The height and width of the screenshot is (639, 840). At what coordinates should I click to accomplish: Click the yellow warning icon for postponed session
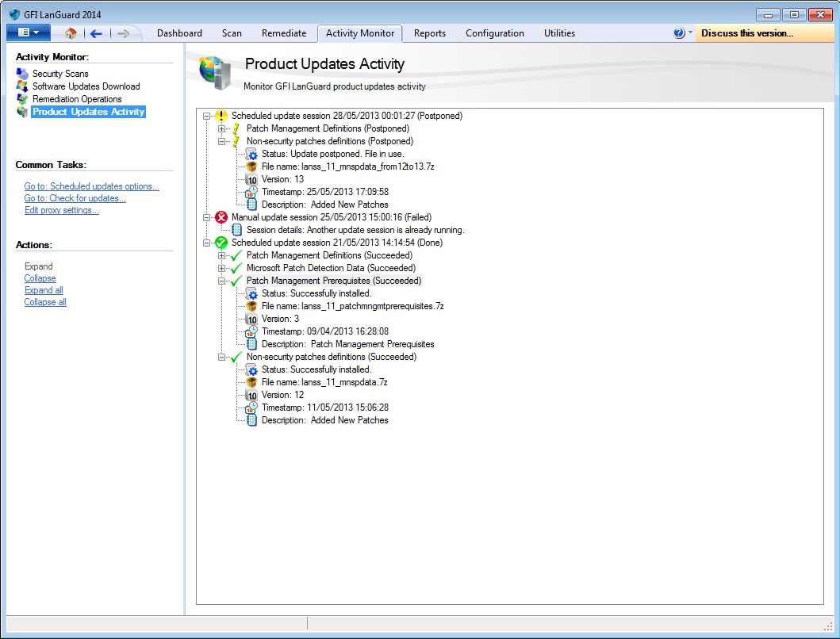tap(221, 116)
